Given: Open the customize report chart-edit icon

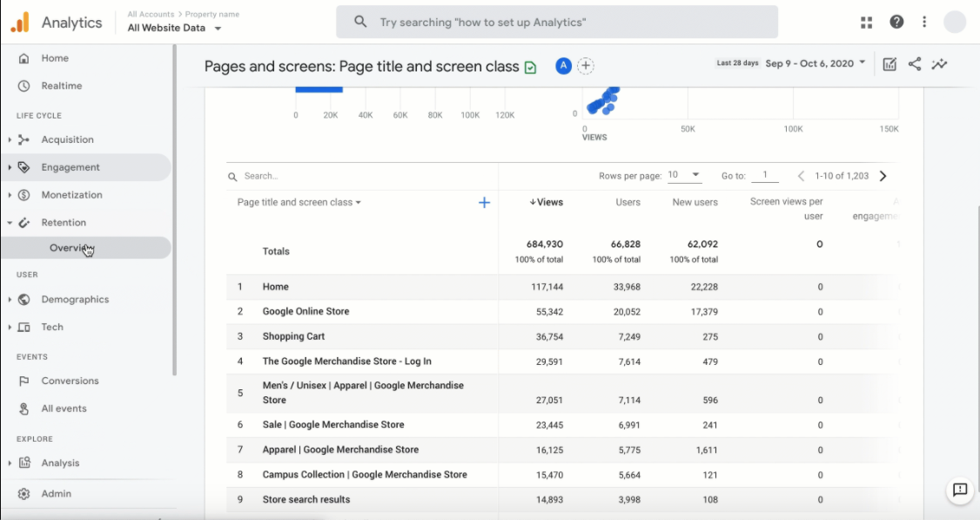Looking at the screenshot, I should coord(889,64).
